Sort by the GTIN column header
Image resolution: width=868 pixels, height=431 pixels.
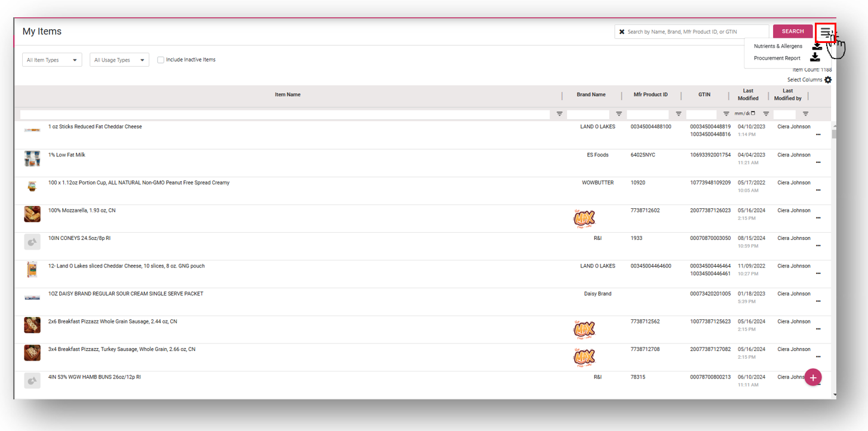pos(704,94)
